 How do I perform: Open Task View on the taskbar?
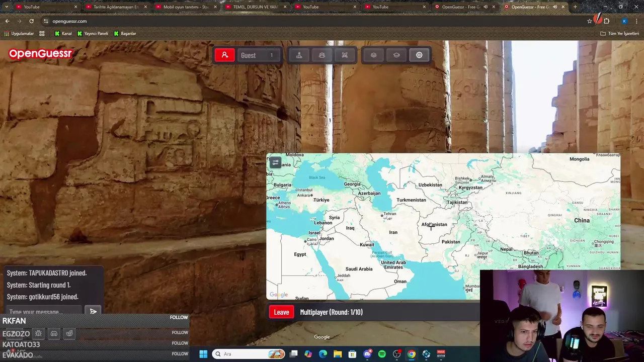294,354
